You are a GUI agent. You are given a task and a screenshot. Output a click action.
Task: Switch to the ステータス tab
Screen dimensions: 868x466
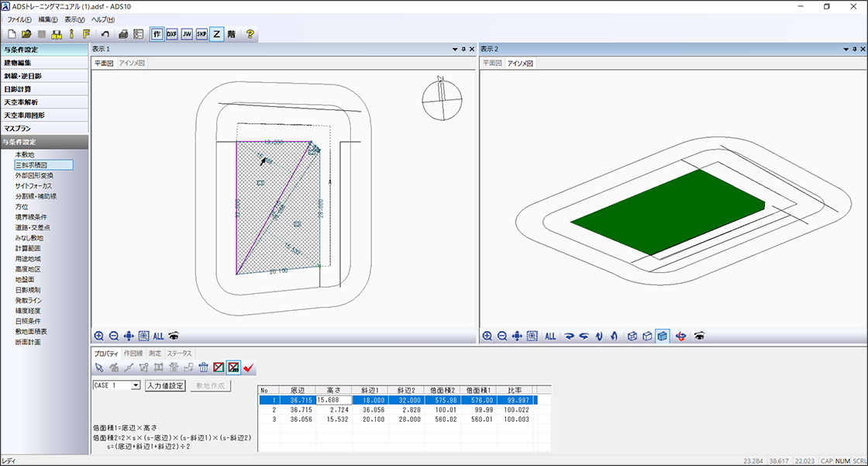[x=179, y=354]
